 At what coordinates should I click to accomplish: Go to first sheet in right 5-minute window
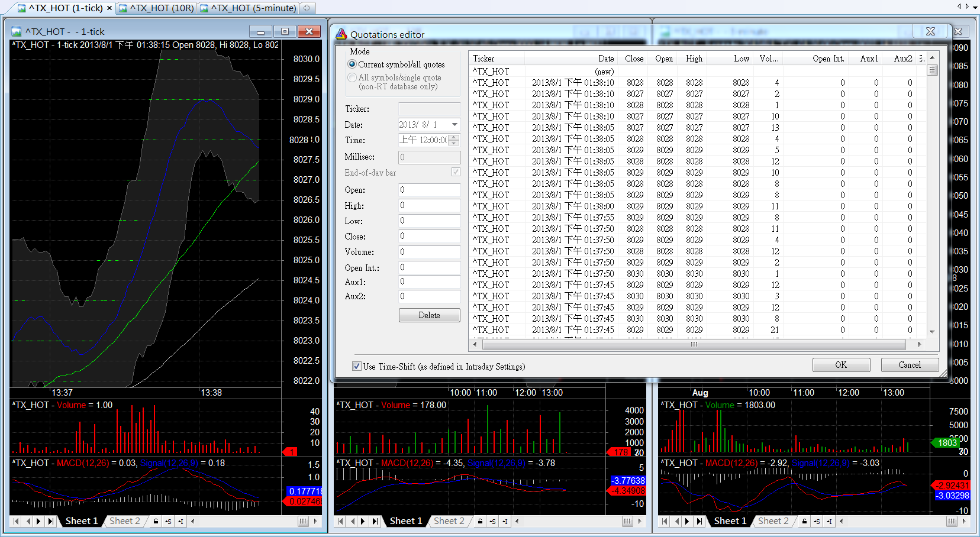tap(665, 521)
